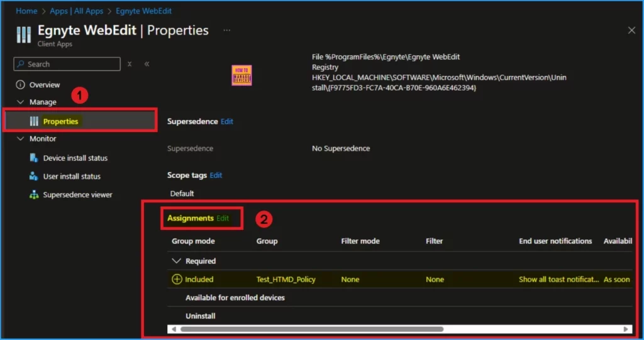This screenshot has width=644, height=340.
Task: Open Supersedence viewer
Action: pyautogui.click(x=77, y=195)
